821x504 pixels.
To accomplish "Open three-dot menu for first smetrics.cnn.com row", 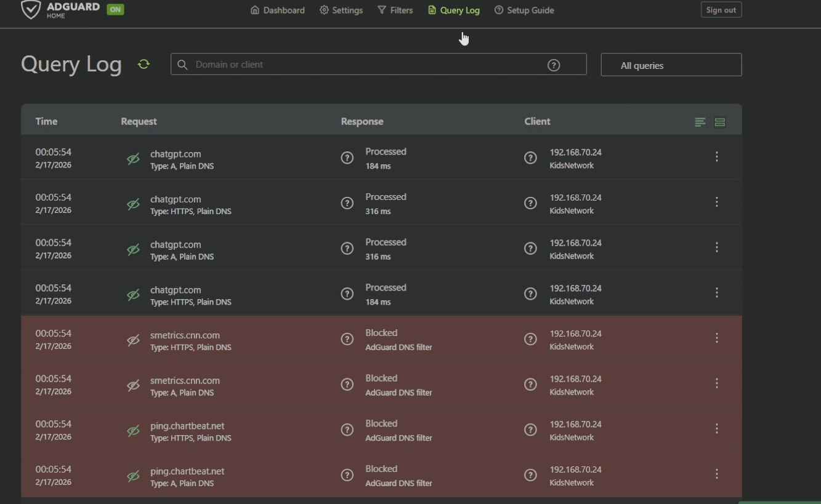I will click(x=716, y=338).
